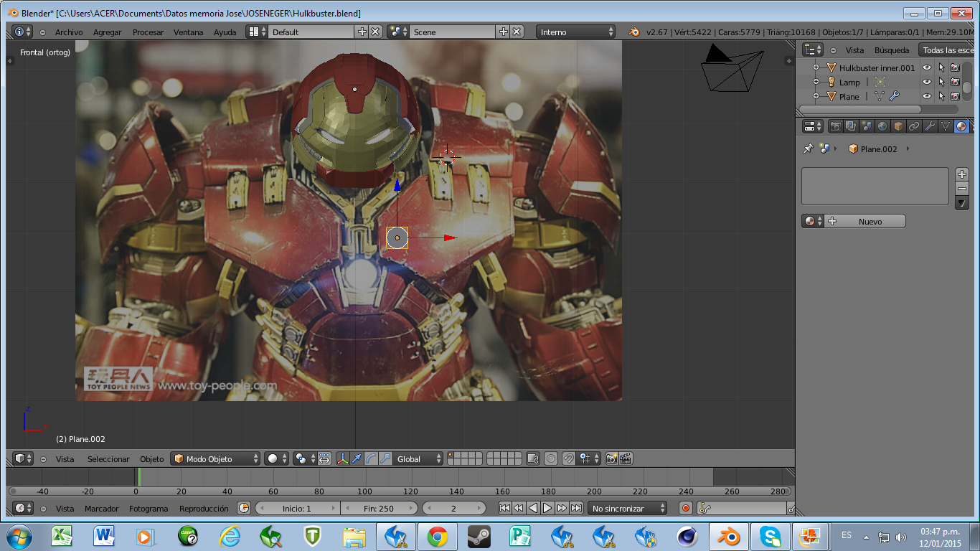Screen dimensions: 980x551
Task: Open the Scene properties tab
Action: (867, 126)
